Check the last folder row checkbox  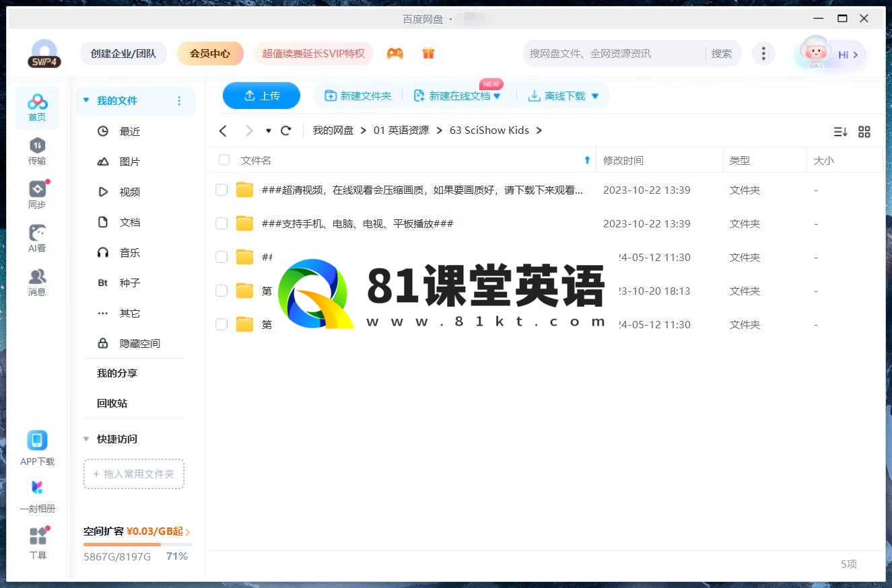coord(221,324)
